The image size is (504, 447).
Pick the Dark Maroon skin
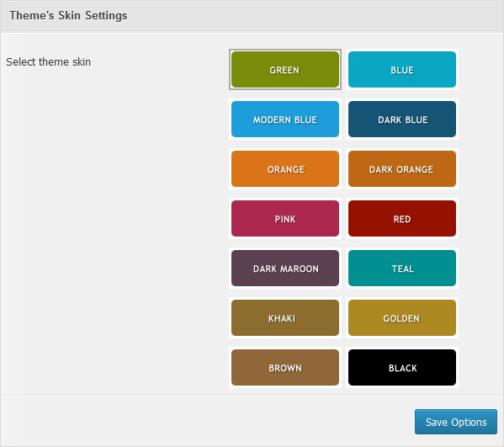(x=285, y=269)
